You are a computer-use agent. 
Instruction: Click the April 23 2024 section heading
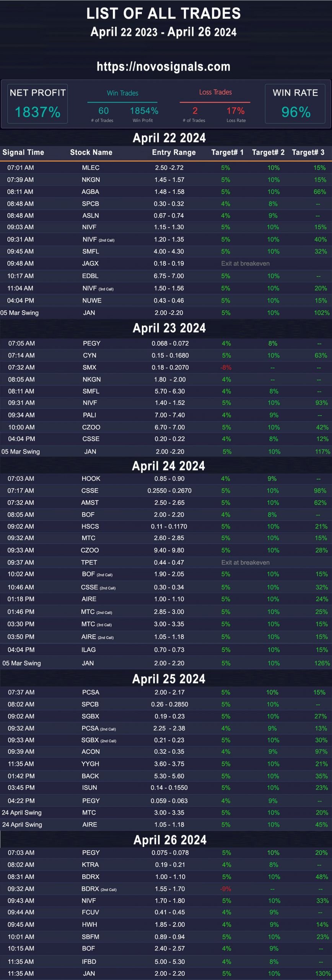coord(169,328)
